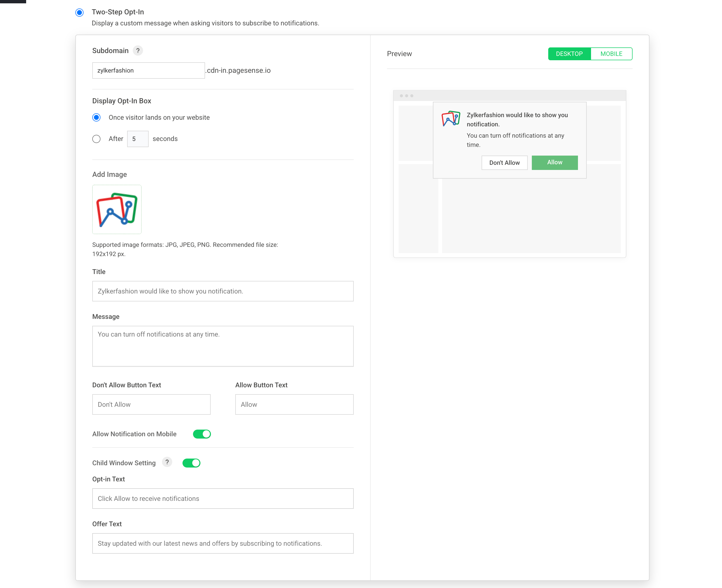This screenshot has height=588, width=722.
Task: Click the Child Window Setting help icon
Action: [x=167, y=462]
